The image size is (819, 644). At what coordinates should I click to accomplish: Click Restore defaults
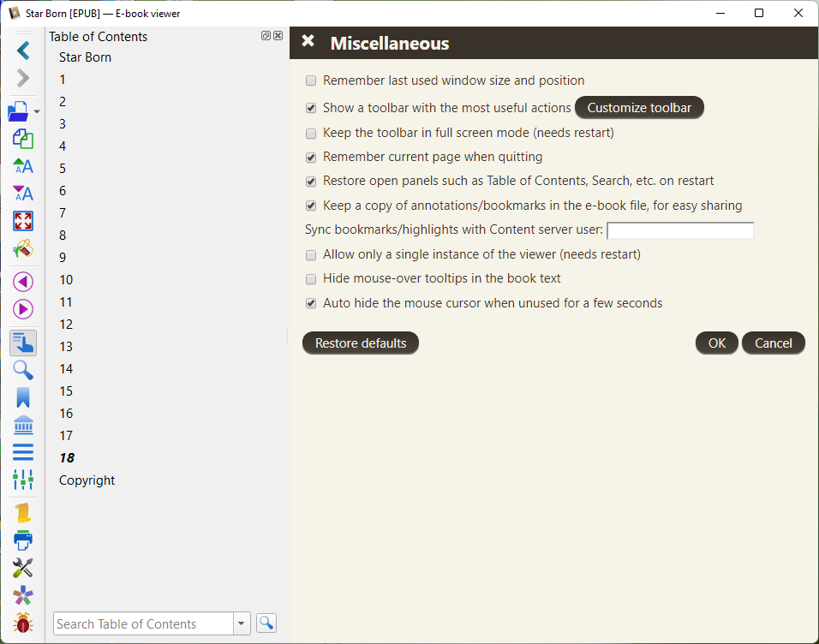(x=361, y=343)
